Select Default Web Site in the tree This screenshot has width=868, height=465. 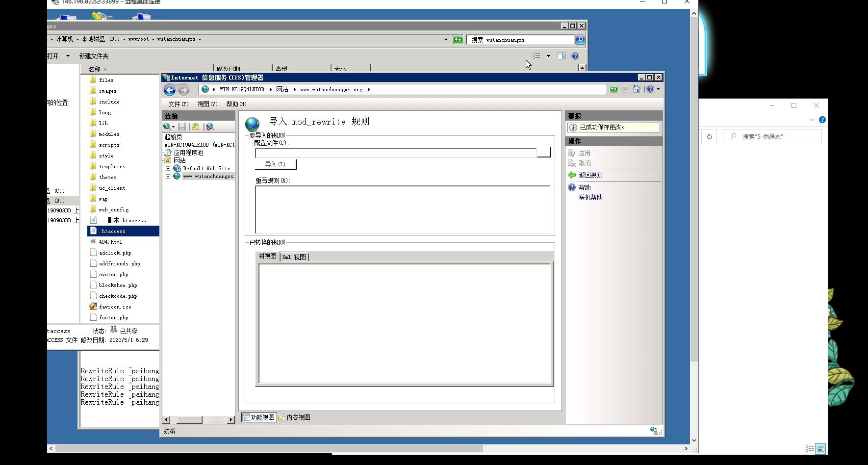(206, 168)
